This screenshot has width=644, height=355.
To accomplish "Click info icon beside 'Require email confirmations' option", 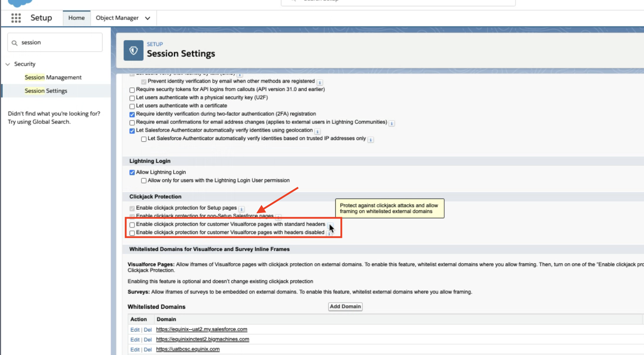I will click(x=392, y=123).
